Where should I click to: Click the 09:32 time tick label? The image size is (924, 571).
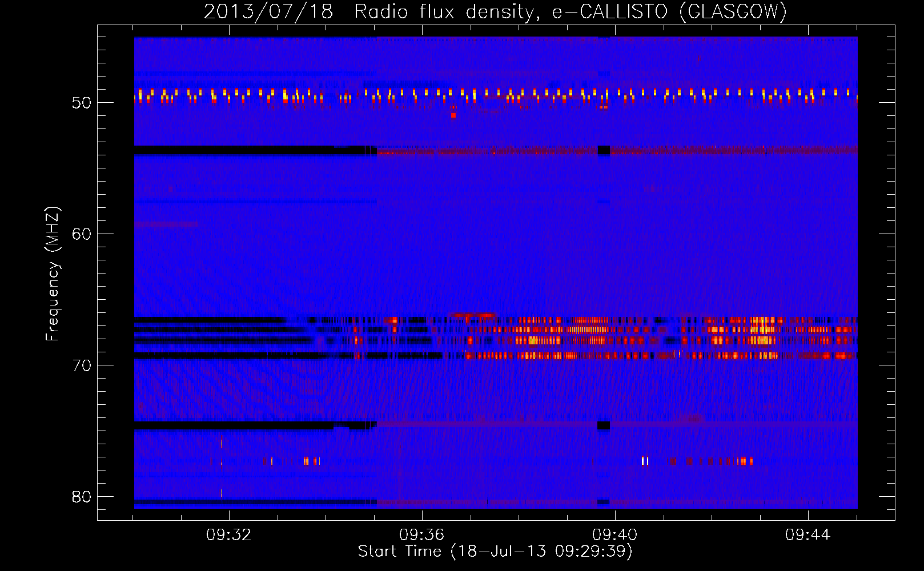pos(229,535)
